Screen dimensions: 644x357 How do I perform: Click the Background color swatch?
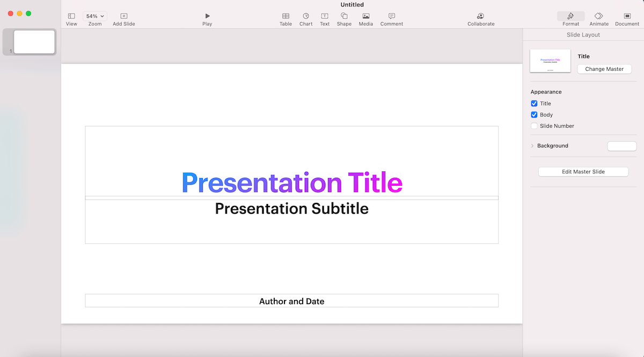[621, 146]
